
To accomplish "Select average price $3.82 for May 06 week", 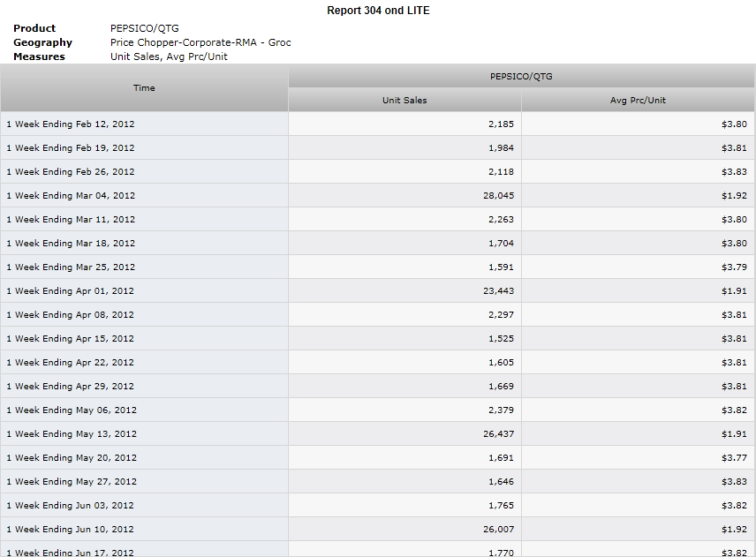I will click(x=734, y=410).
